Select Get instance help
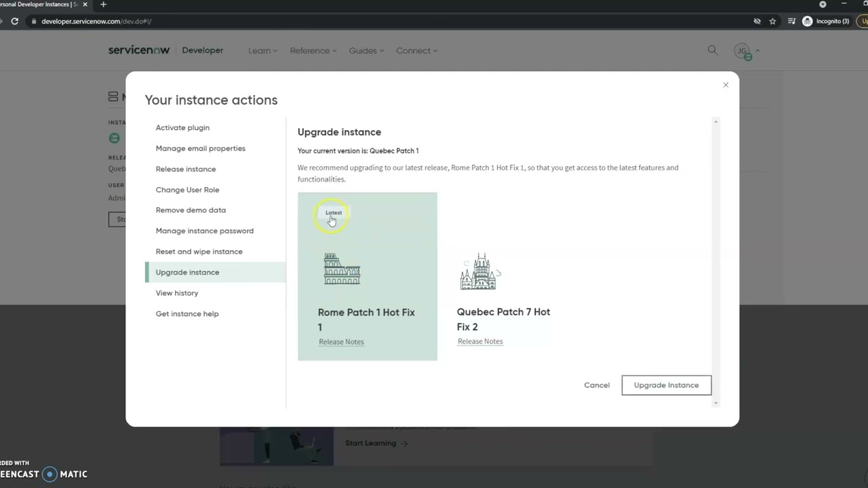This screenshot has height=488, width=868. tap(187, 314)
